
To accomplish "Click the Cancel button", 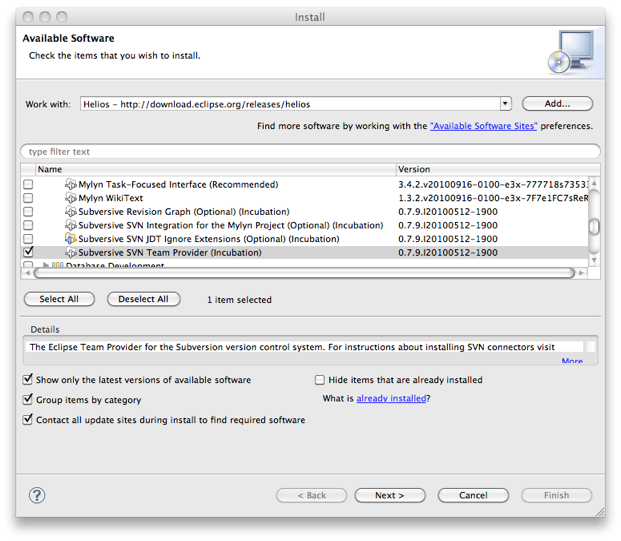I will point(473,495).
